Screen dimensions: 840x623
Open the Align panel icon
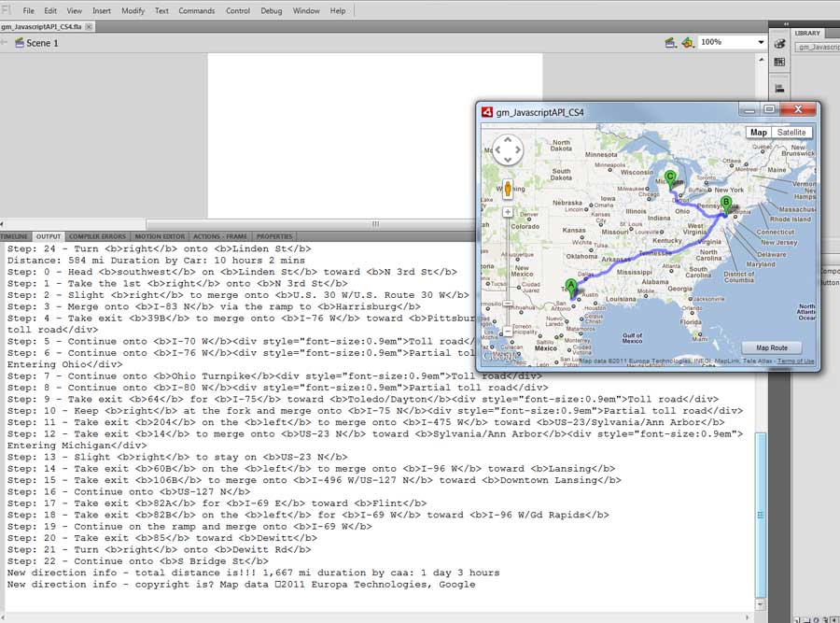tap(779, 88)
